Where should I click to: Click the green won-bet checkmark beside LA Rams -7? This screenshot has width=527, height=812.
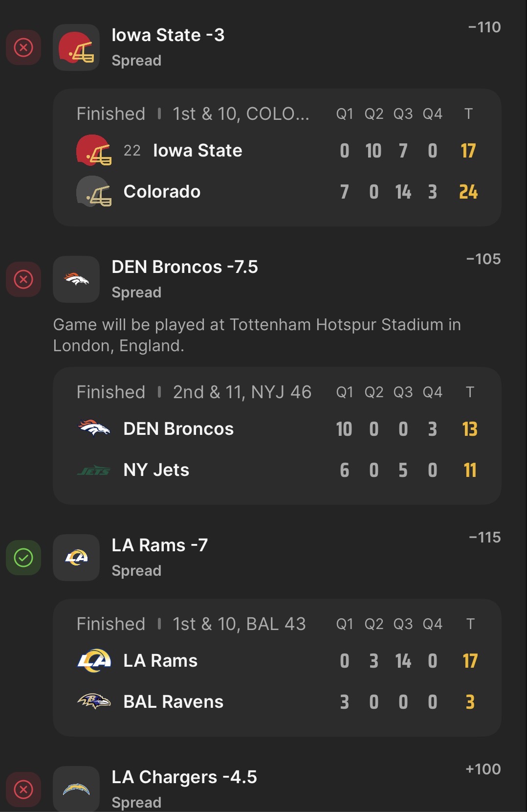click(x=23, y=558)
